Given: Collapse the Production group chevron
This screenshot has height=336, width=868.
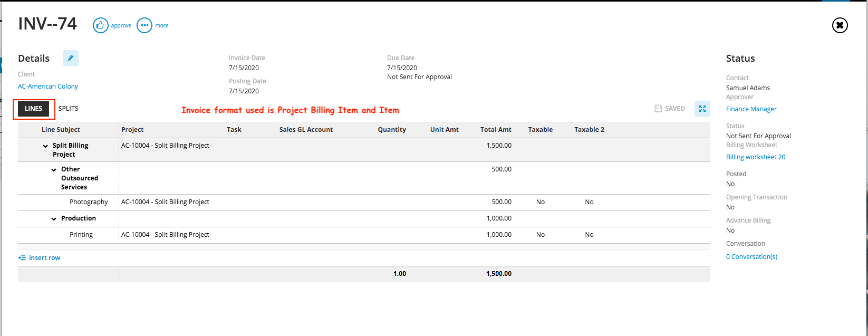Looking at the screenshot, I should 54,219.
